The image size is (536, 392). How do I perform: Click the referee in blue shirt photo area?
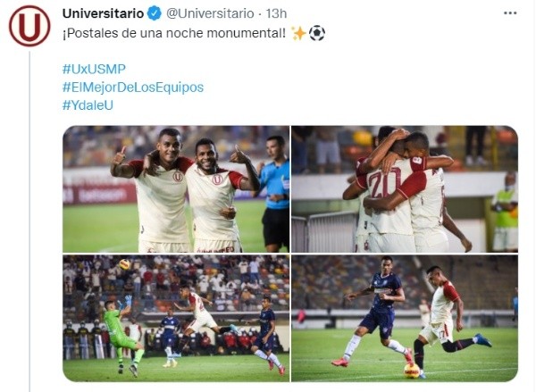coord(275,193)
